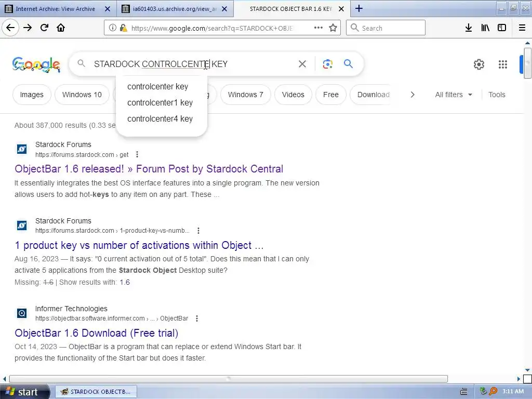Open options for first Stardock Forums result
The image size is (532, 399).
coord(137,154)
